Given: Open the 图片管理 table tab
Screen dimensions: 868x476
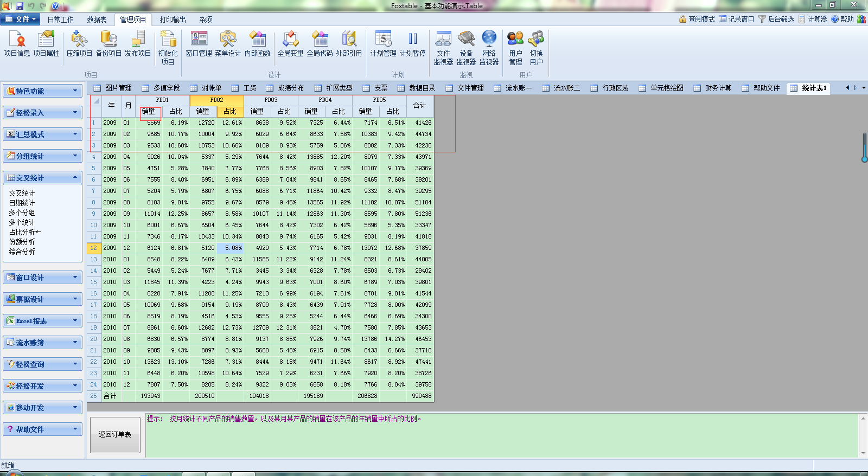Looking at the screenshot, I should coord(113,88).
